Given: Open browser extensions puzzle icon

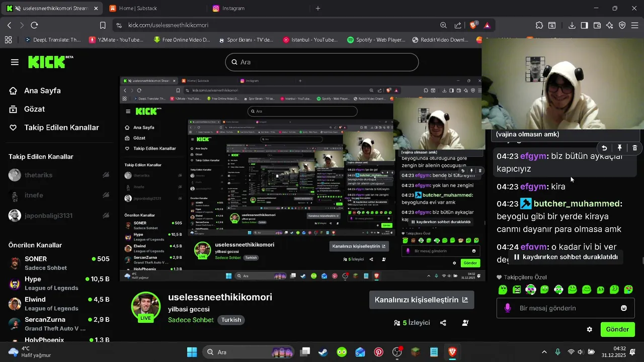Looking at the screenshot, I should click(539, 25).
